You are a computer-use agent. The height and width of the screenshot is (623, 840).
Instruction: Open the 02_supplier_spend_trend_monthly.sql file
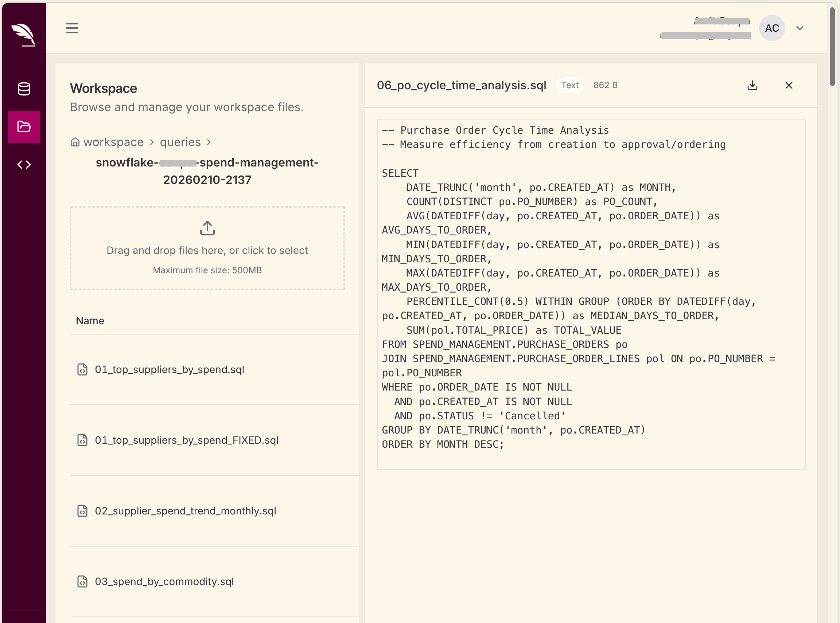pos(186,511)
